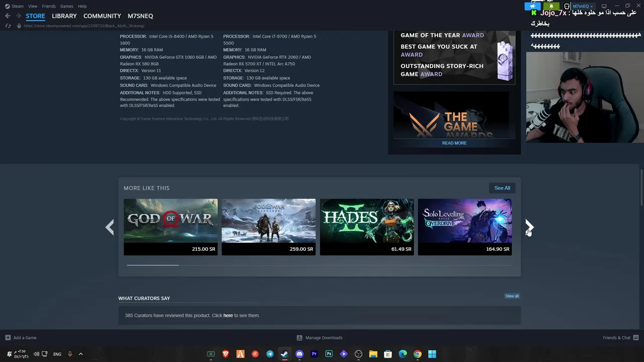Switch the ENG input language
This screenshot has width=644, height=362.
point(57,354)
